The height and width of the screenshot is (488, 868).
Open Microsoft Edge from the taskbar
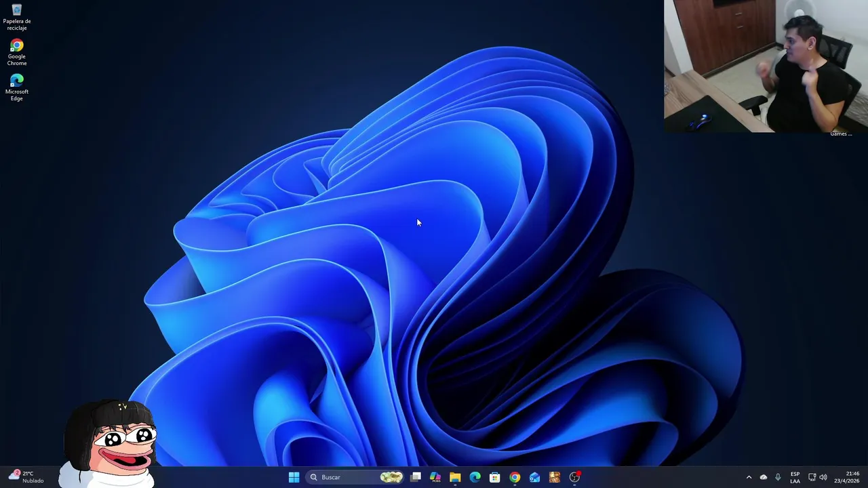(x=475, y=477)
